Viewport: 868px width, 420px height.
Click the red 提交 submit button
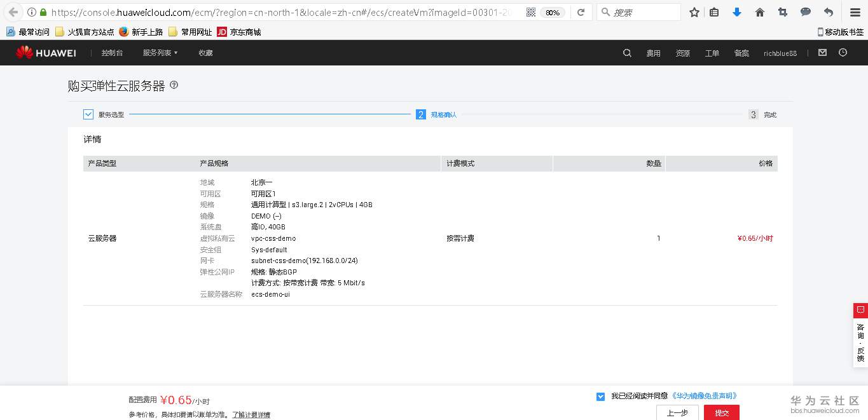pyautogui.click(x=722, y=412)
